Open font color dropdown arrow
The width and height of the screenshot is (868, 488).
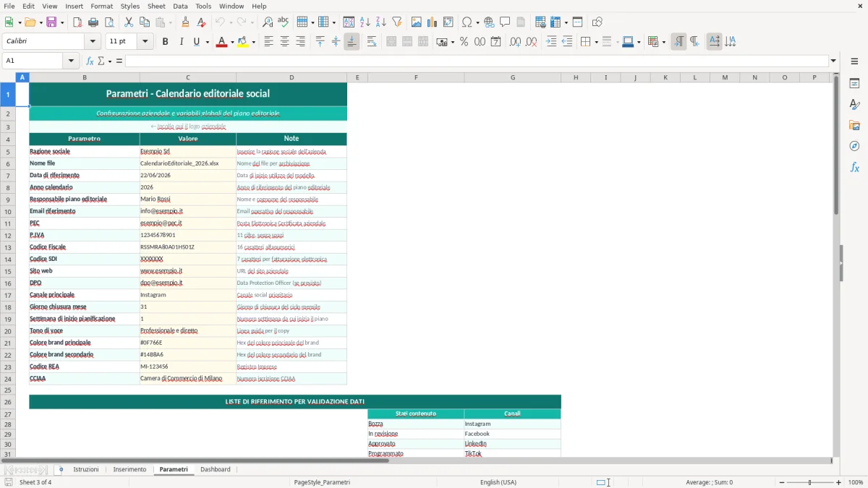[x=232, y=42]
